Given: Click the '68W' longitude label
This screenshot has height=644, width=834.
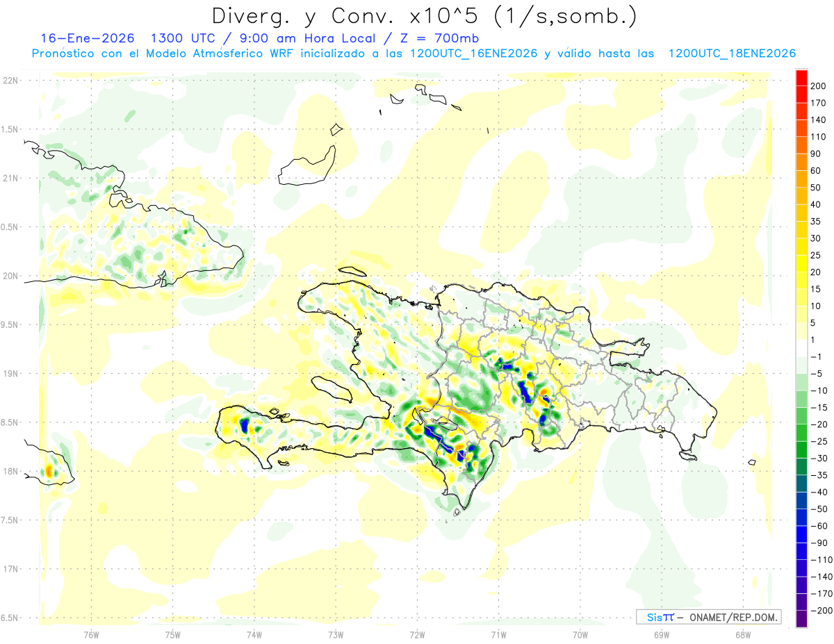Looking at the screenshot, I should pyautogui.click(x=743, y=635).
